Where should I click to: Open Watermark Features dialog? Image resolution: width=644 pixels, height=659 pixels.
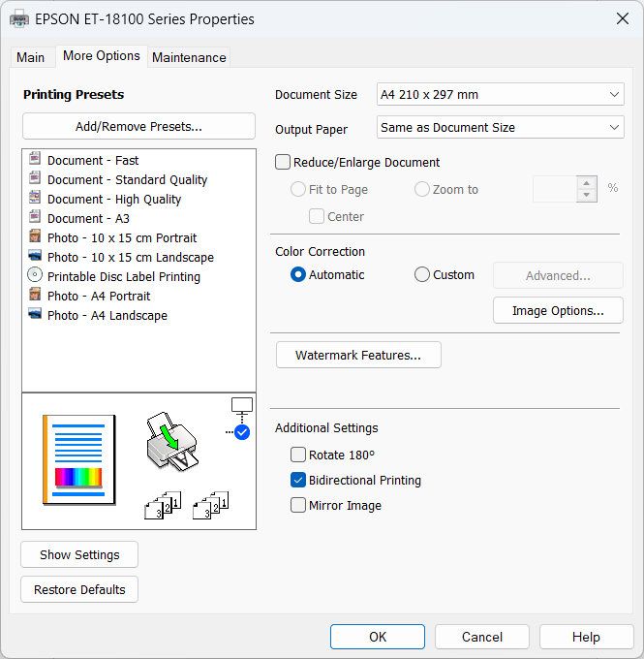pyautogui.click(x=358, y=355)
